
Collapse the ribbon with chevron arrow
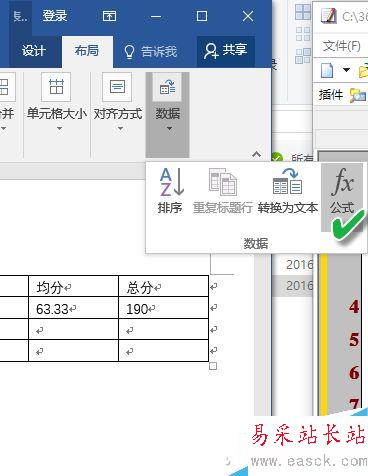click(256, 154)
